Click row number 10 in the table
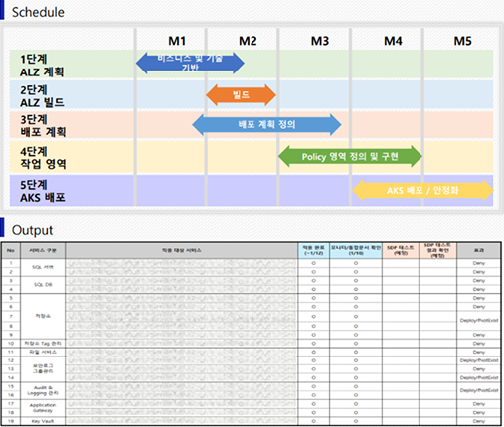This screenshot has height=427, width=504. pos(11,344)
